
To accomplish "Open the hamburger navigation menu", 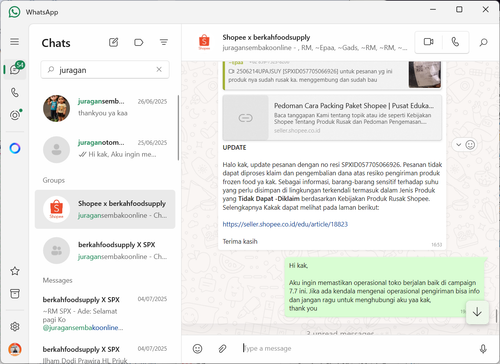I will 14,42.
